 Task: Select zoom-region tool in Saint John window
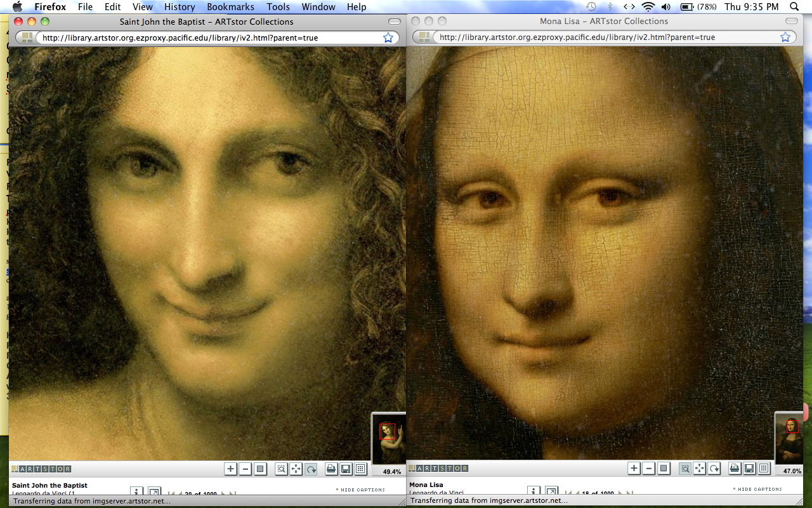pyautogui.click(x=281, y=469)
